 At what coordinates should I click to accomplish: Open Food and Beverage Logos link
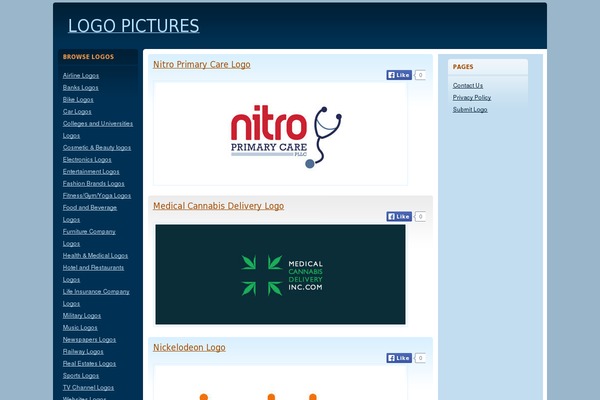point(90,213)
